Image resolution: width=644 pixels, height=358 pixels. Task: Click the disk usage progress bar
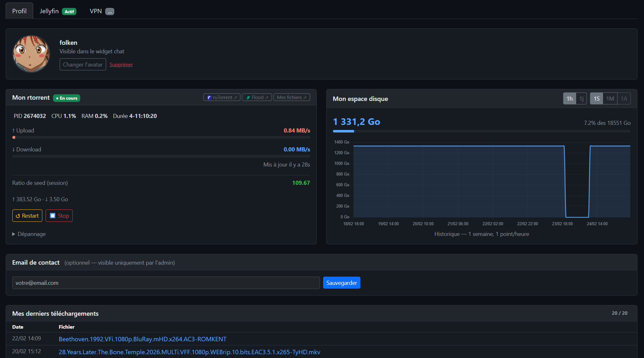tap(481, 131)
